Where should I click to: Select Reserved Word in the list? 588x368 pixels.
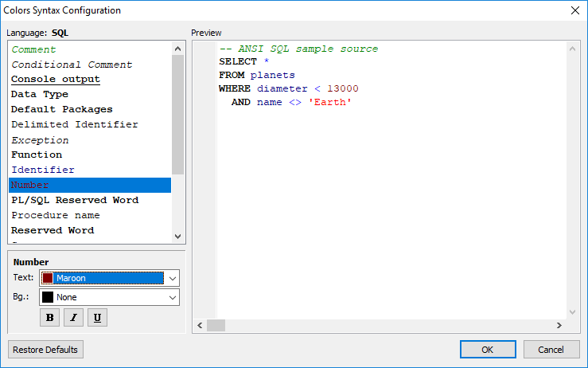click(90, 230)
